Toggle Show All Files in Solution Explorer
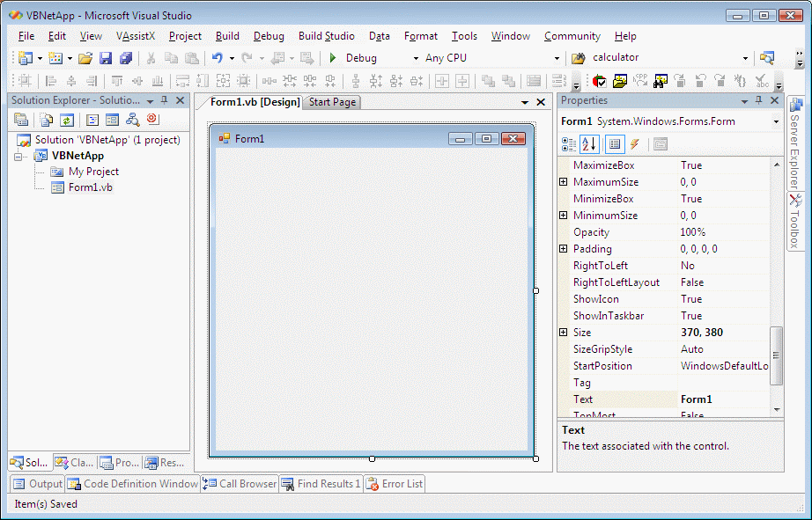 click(x=47, y=120)
